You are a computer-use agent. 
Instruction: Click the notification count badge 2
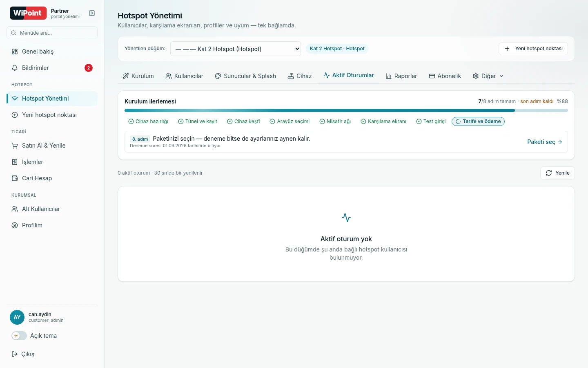click(x=89, y=68)
